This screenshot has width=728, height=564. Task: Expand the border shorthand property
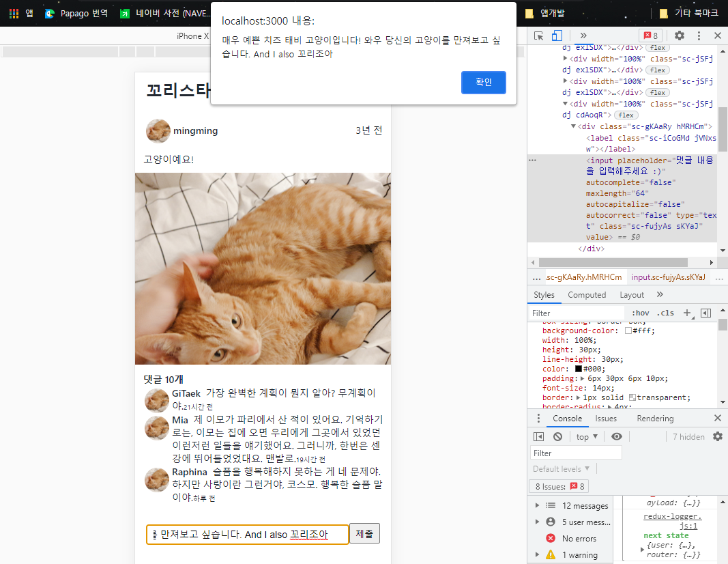coord(578,397)
